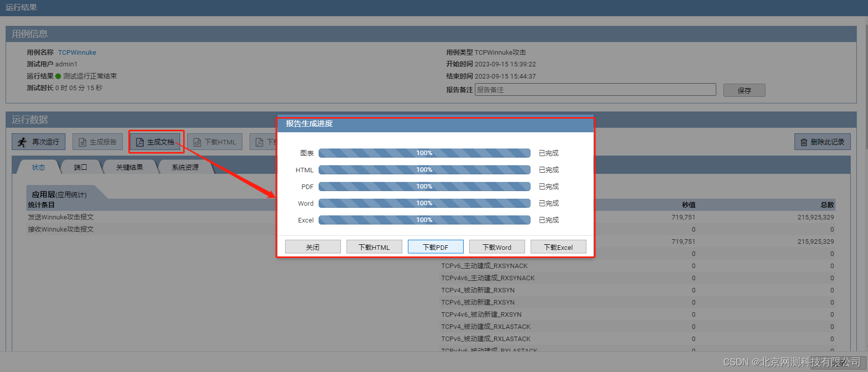The height and width of the screenshot is (372, 868).
Task: Click the TCPv6_被动新建_RXSYN row
Action: (x=638, y=302)
